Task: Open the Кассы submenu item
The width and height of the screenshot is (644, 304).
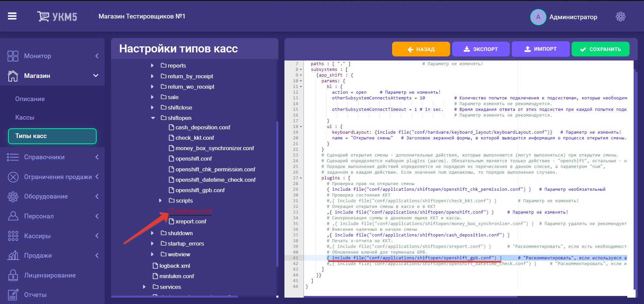Action: click(x=25, y=118)
